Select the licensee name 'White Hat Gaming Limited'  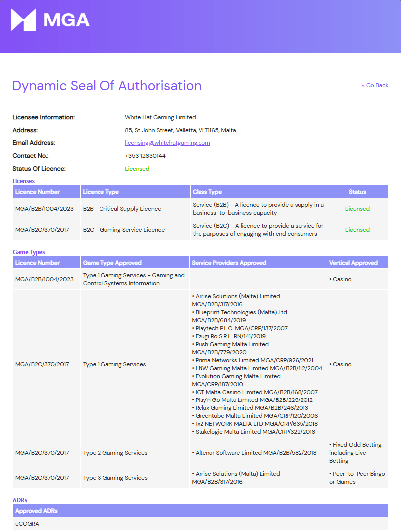click(x=160, y=117)
